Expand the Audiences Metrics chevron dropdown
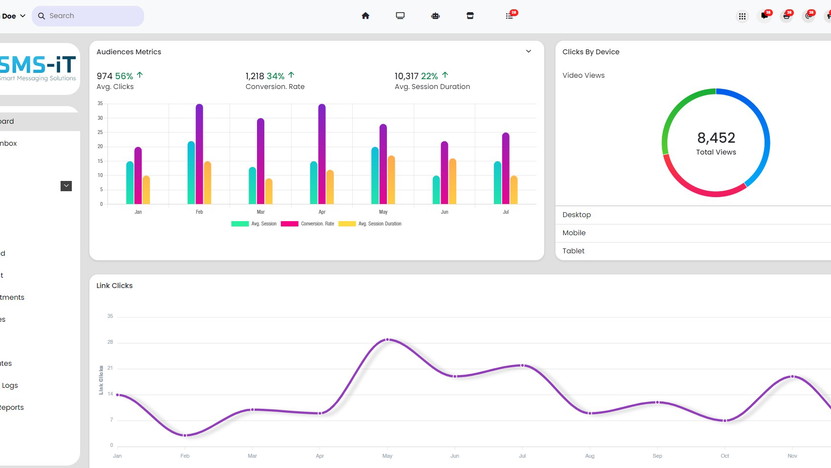The height and width of the screenshot is (468, 831). [528, 52]
